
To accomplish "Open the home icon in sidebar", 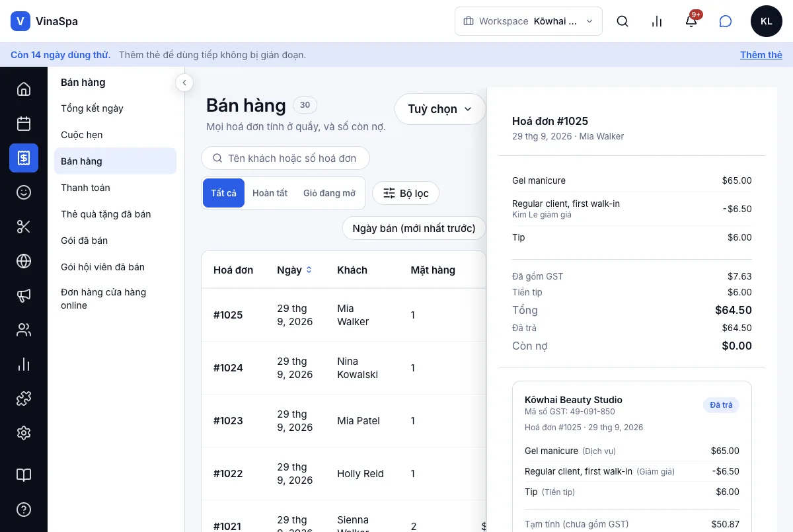I will point(24,89).
